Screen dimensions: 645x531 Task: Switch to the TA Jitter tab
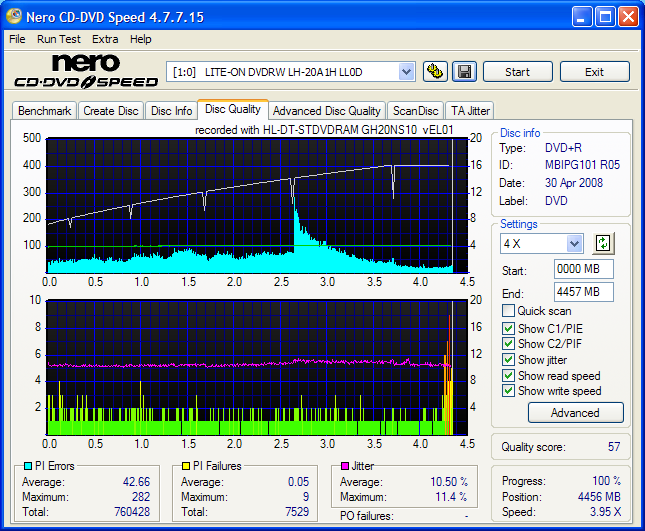470,111
